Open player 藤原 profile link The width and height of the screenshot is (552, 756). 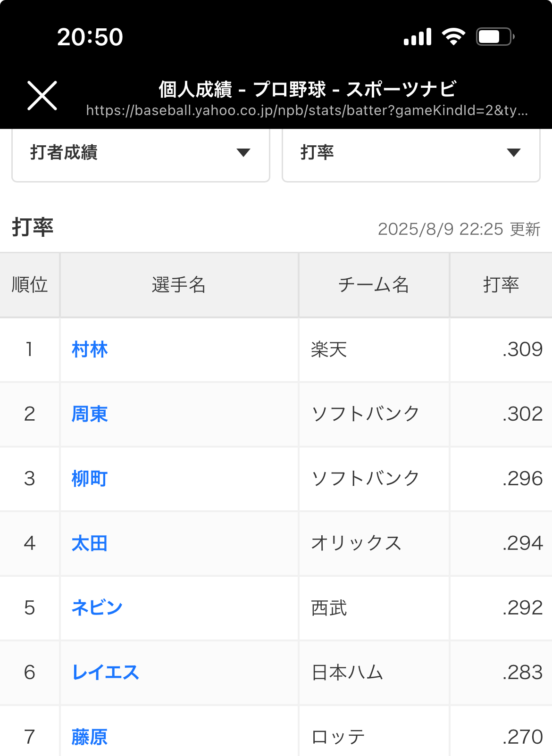click(x=90, y=737)
